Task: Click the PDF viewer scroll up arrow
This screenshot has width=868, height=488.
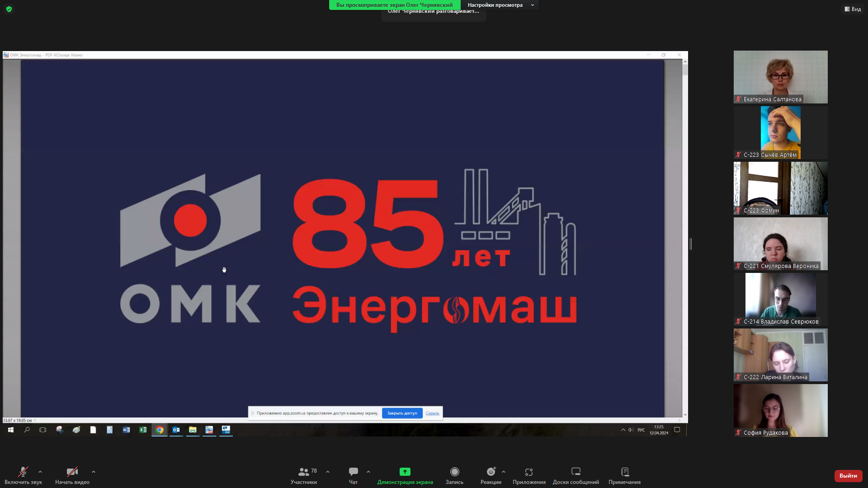Action: [x=685, y=61]
